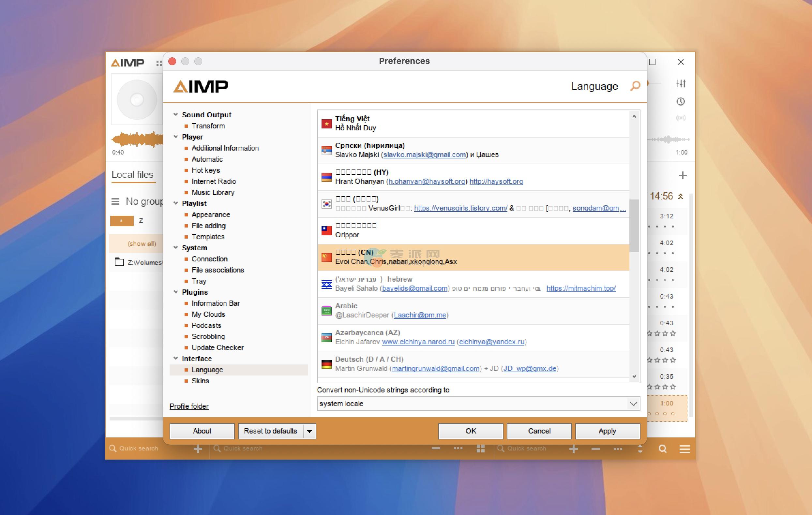This screenshot has width=812, height=515.
Task: Collapse the Playlist tree section
Action: click(176, 203)
